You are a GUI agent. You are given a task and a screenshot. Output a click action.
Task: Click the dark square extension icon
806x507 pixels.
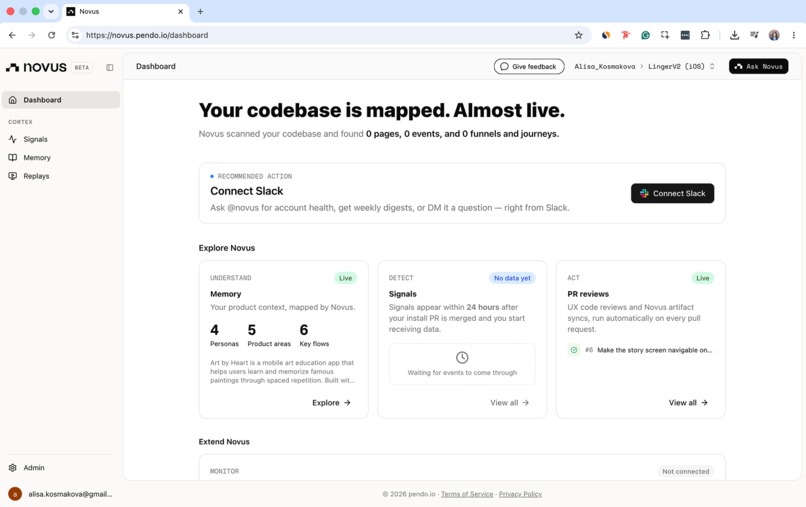tap(685, 35)
